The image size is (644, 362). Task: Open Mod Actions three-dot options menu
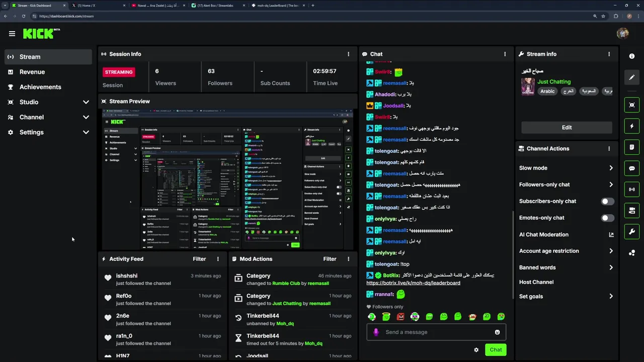(348, 259)
